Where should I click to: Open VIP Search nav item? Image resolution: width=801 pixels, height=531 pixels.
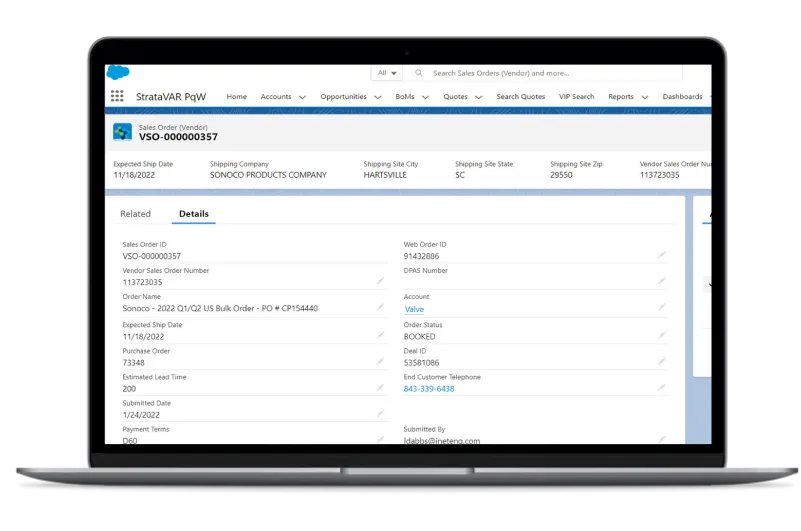576,97
